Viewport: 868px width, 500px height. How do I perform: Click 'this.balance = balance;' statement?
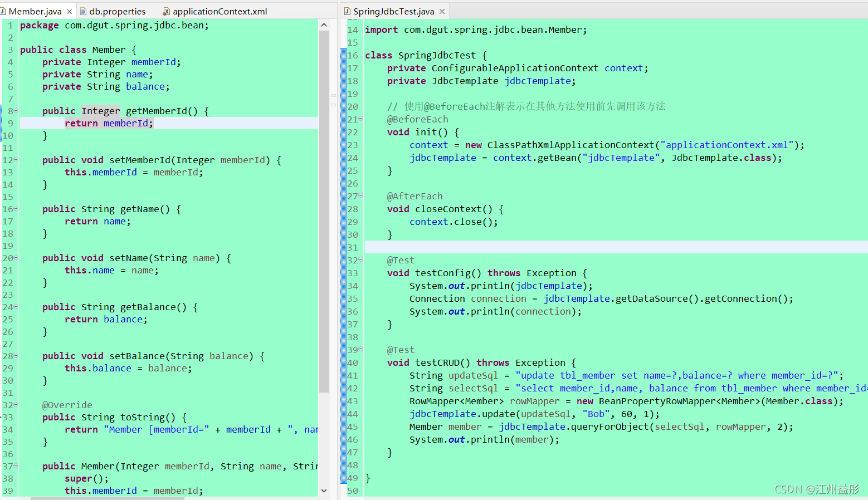click(x=128, y=368)
